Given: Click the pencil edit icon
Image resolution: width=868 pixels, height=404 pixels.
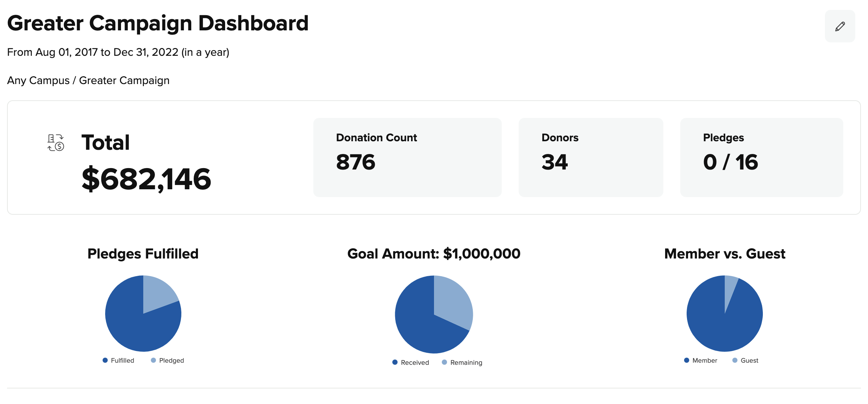Looking at the screenshot, I should tap(840, 26).
